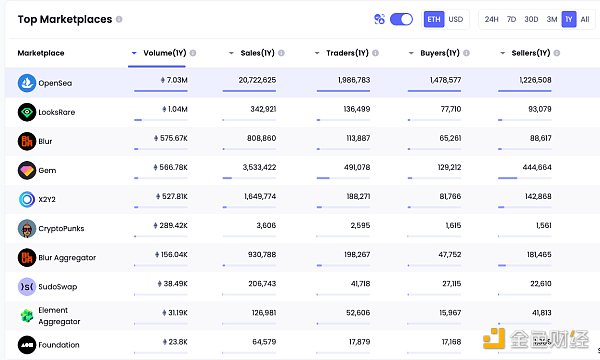Sort by Volume(1Y) column arrow

(134, 53)
